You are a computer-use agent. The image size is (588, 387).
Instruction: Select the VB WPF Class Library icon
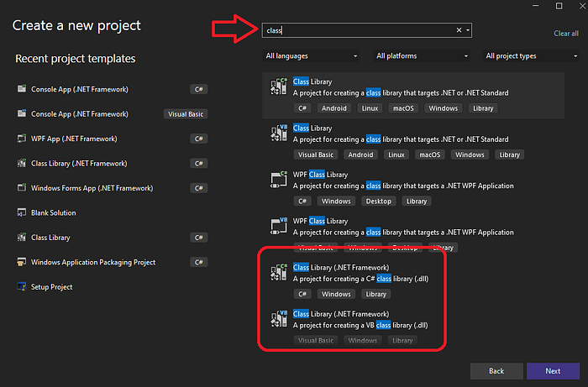[279, 226]
